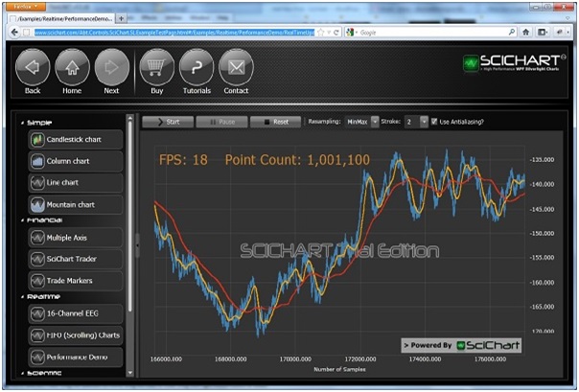
Task: Open the Stroke thickness dropdown
Action: click(x=425, y=122)
